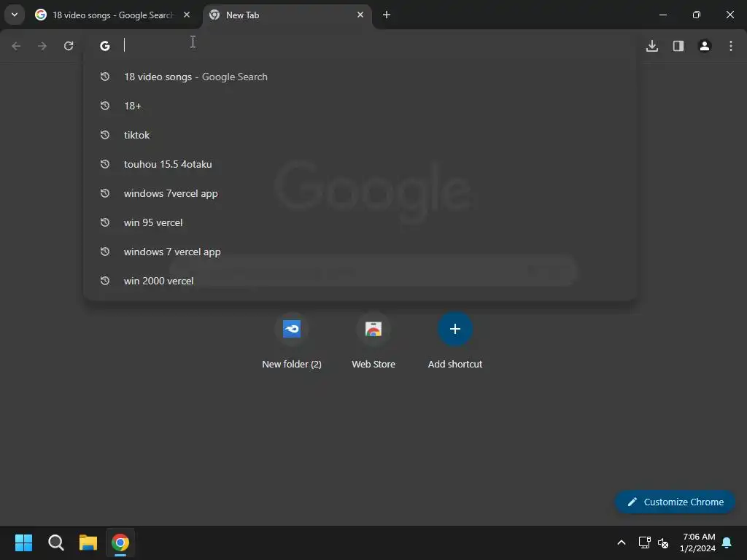Click the network display tray icon

(x=645, y=542)
